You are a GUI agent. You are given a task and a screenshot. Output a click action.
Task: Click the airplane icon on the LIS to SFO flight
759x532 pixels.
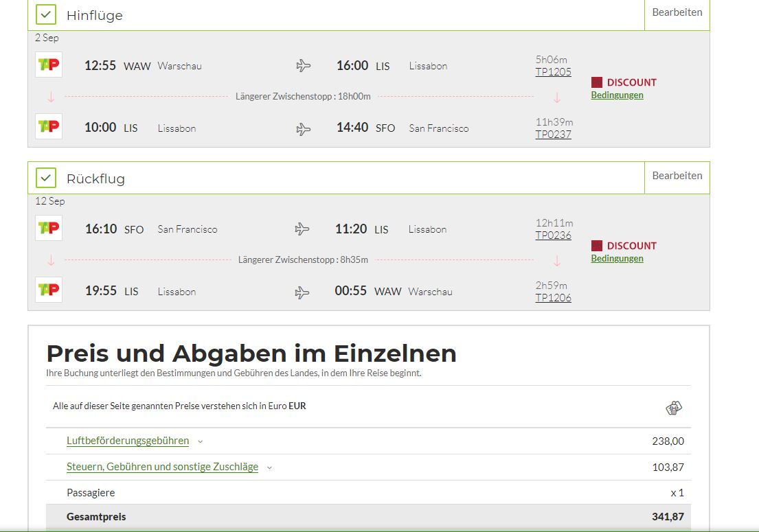click(x=303, y=129)
